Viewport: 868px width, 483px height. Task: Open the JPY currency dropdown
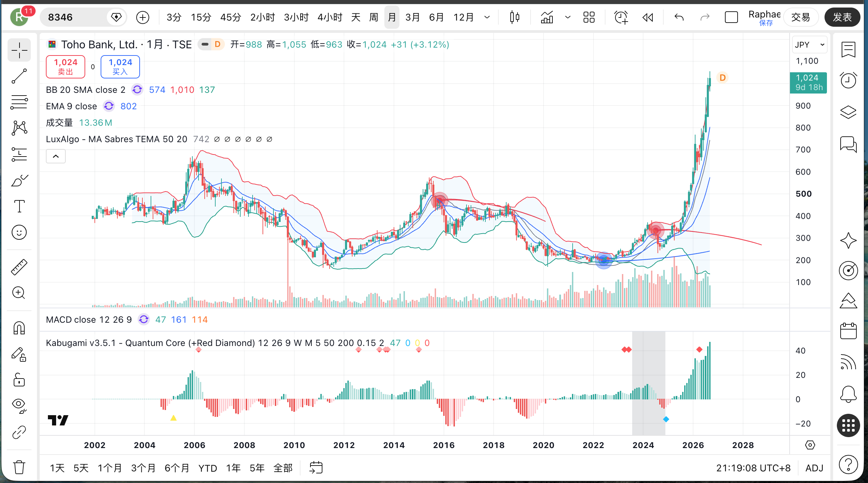click(809, 45)
